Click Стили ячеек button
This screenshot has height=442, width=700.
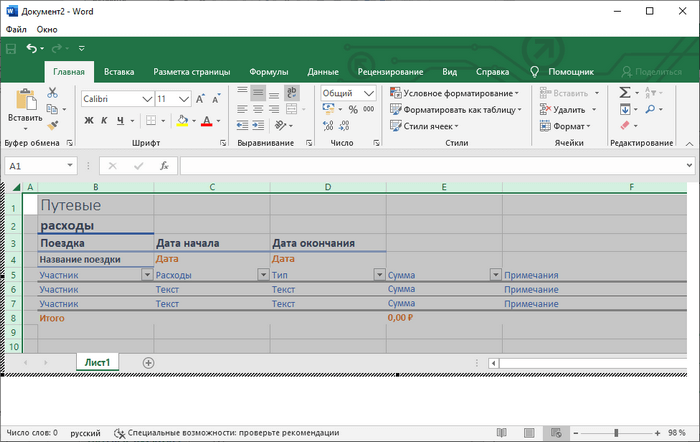pyautogui.click(x=424, y=126)
